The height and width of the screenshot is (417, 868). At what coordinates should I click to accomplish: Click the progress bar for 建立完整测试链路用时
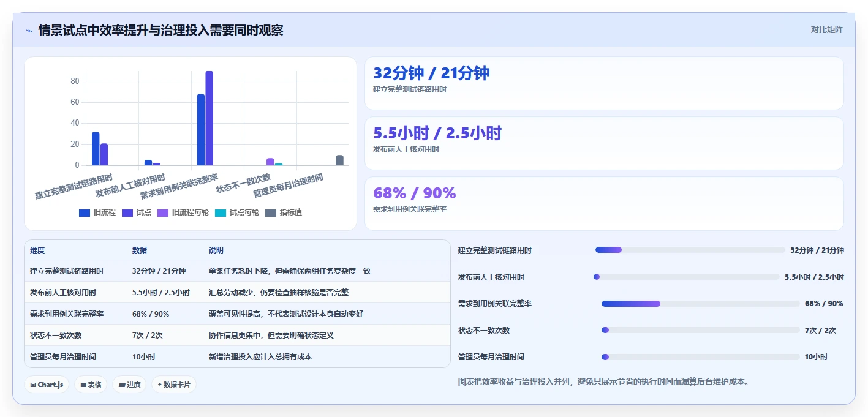[x=690, y=250]
